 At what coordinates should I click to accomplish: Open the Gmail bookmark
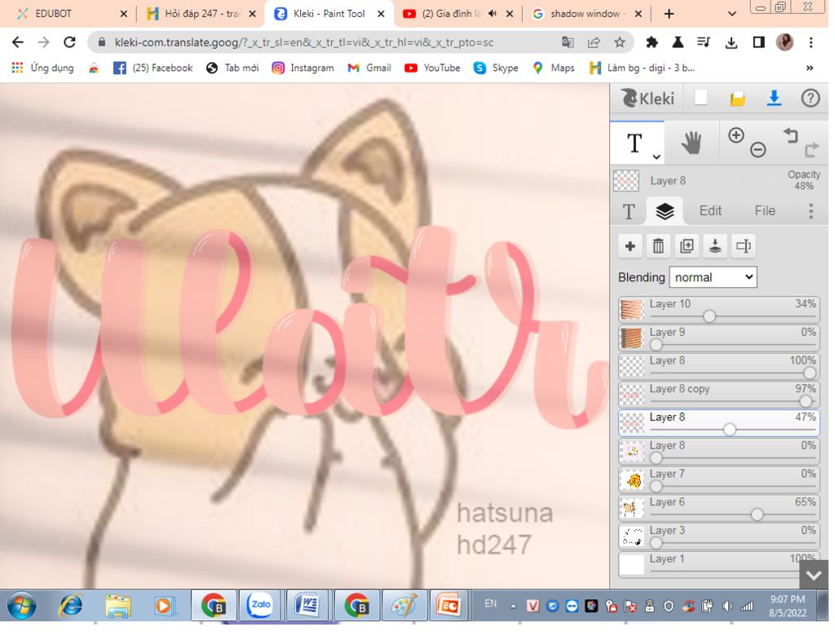point(369,68)
